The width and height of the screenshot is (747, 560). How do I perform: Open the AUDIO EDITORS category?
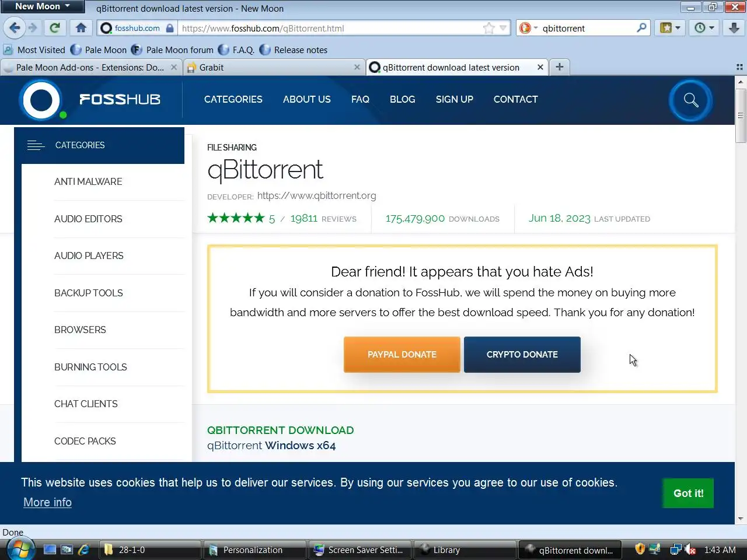tap(88, 219)
